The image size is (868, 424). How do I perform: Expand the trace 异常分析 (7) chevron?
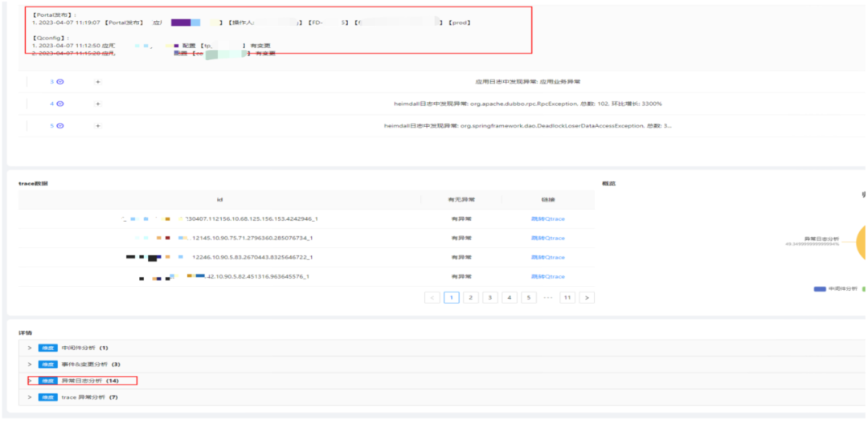[30, 397]
